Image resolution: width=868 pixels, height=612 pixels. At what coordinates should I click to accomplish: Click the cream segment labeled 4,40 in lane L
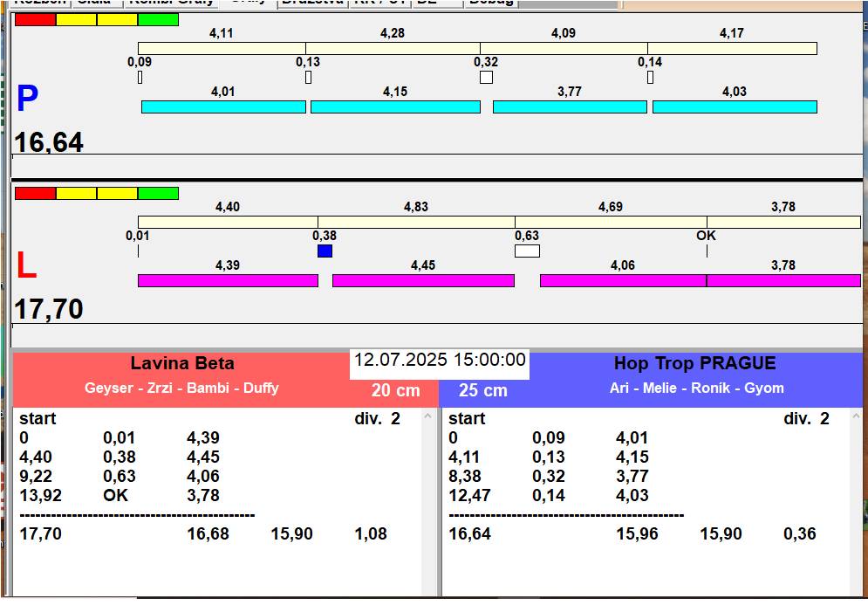[228, 222]
